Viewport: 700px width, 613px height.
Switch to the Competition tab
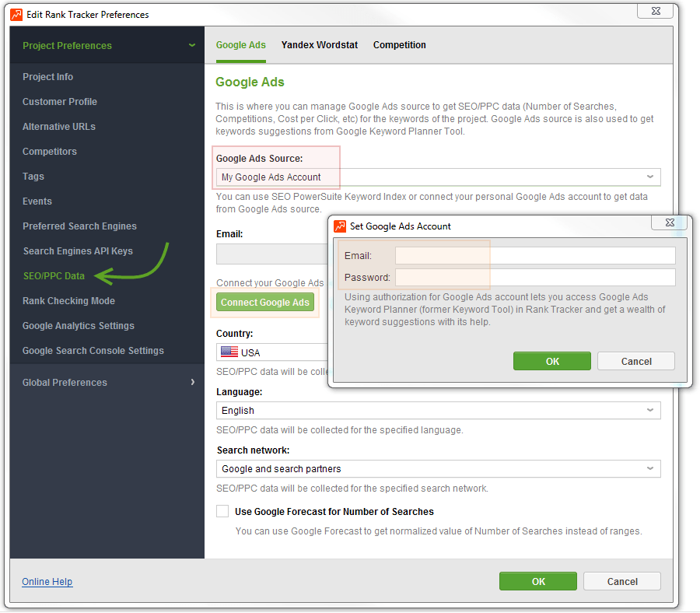[400, 45]
